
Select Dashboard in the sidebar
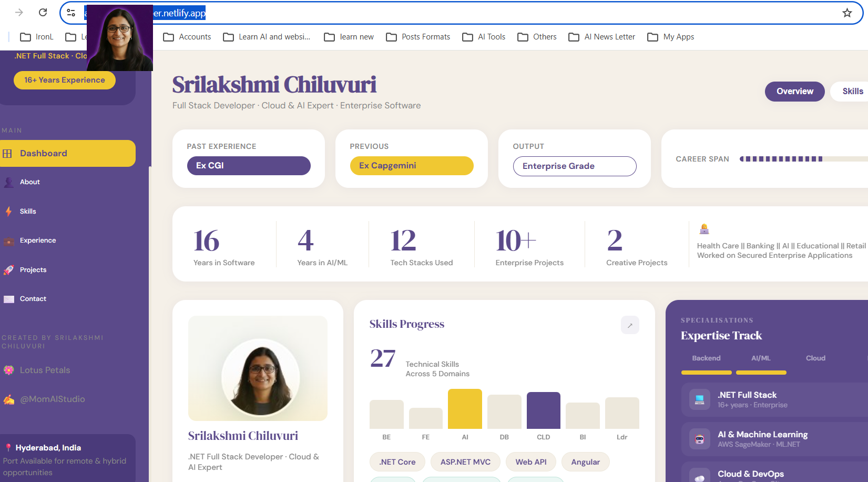coord(68,153)
